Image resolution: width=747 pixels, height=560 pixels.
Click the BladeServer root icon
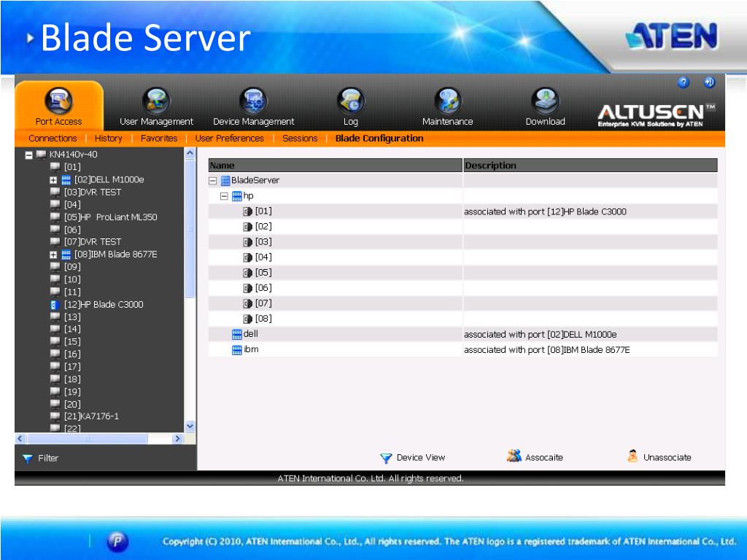coord(225,181)
